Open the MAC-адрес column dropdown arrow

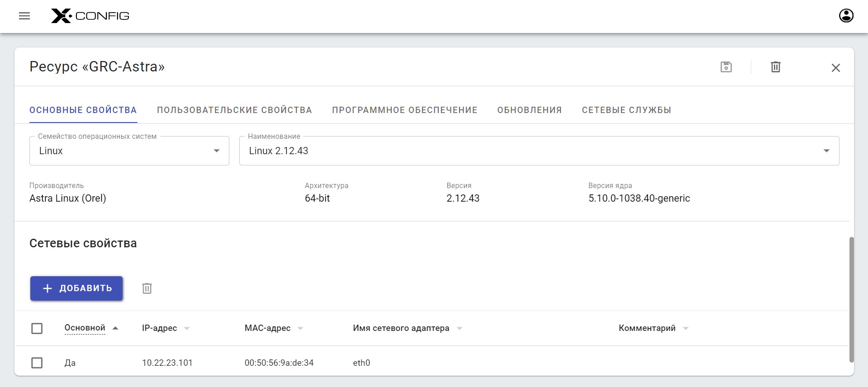pyautogui.click(x=300, y=329)
